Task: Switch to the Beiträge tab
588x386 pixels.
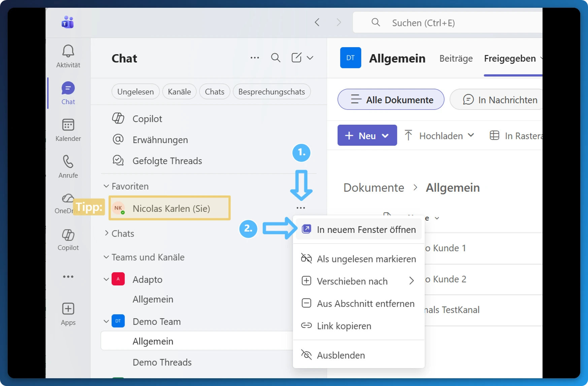Action: [456, 58]
